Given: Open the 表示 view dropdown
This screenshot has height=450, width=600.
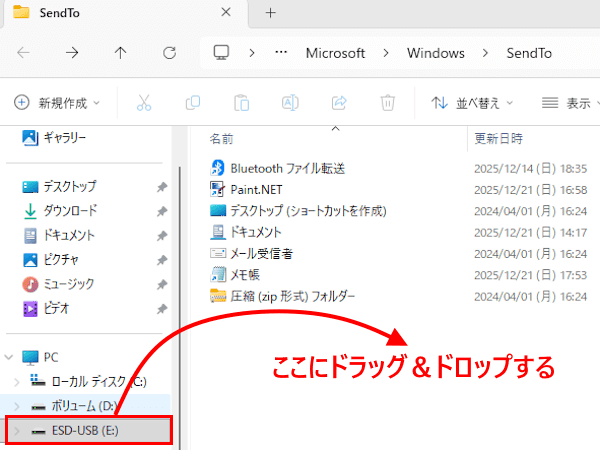Looking at the screenshot, I should (x=570, y=103).
